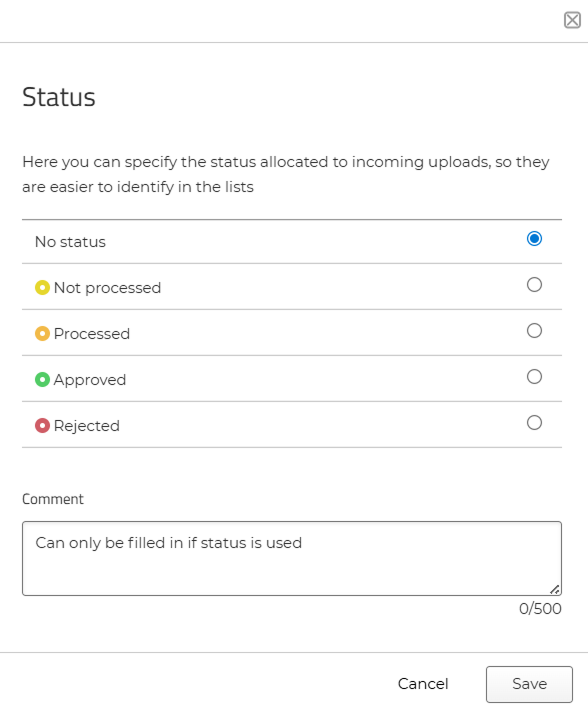Choose the Not processed radio button
The image size is (588, 716).
[x=534, y=284]
